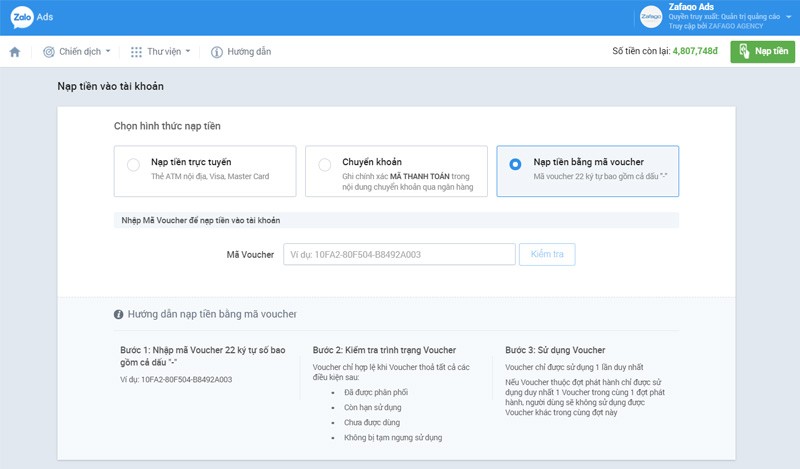
Task: Click Thẻ ATM nội địa, Visa, Master Card text
Action: click(x=210, y=177)
